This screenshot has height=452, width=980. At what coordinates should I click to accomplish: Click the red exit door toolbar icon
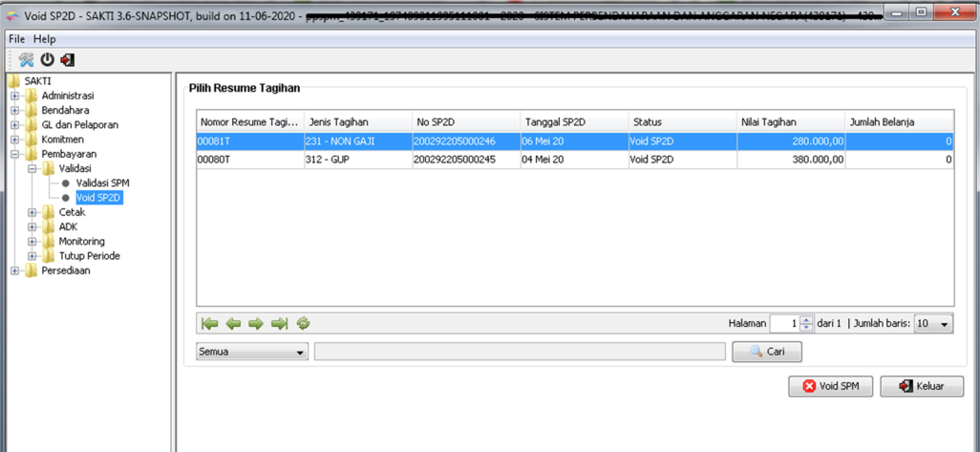(67, 59)
